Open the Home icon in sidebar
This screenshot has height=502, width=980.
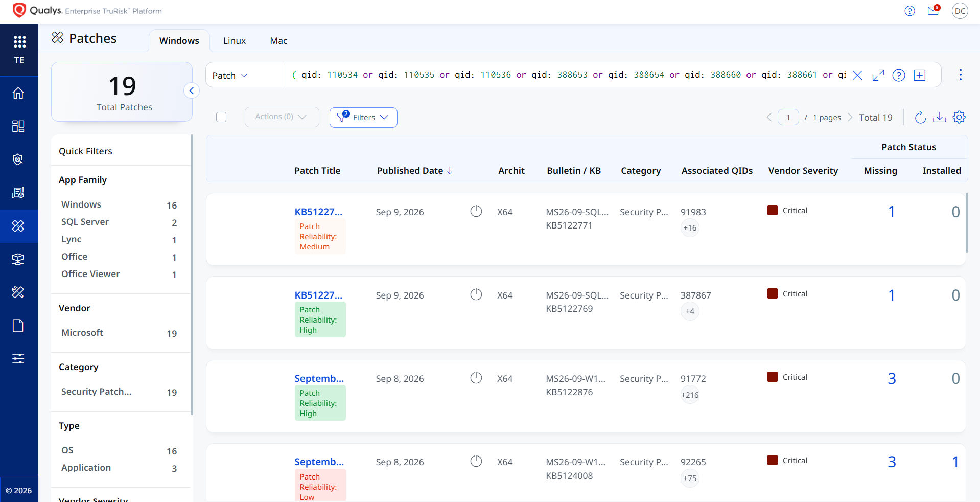[x=18, y=94]
